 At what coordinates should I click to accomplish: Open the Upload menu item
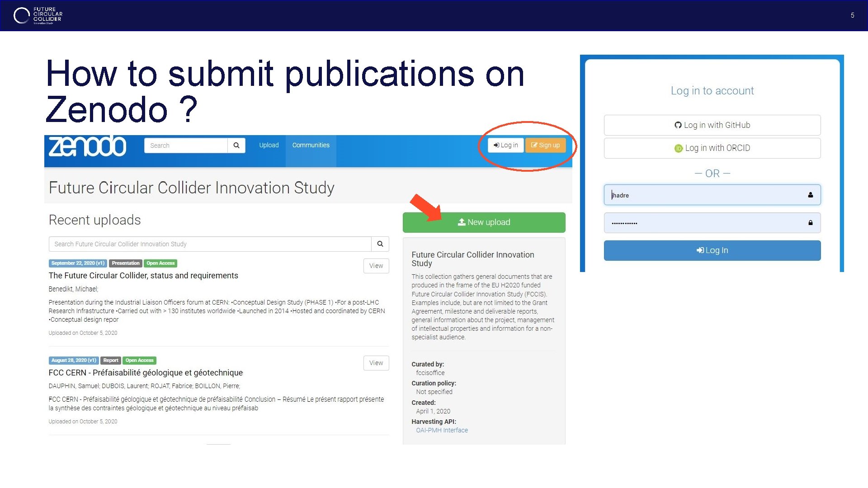[269, 145]
